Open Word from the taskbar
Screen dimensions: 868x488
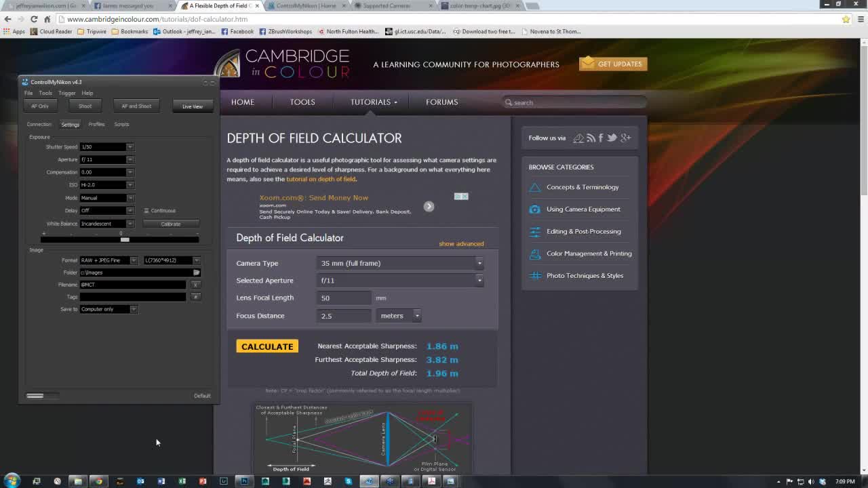click(x=161, y=481)
